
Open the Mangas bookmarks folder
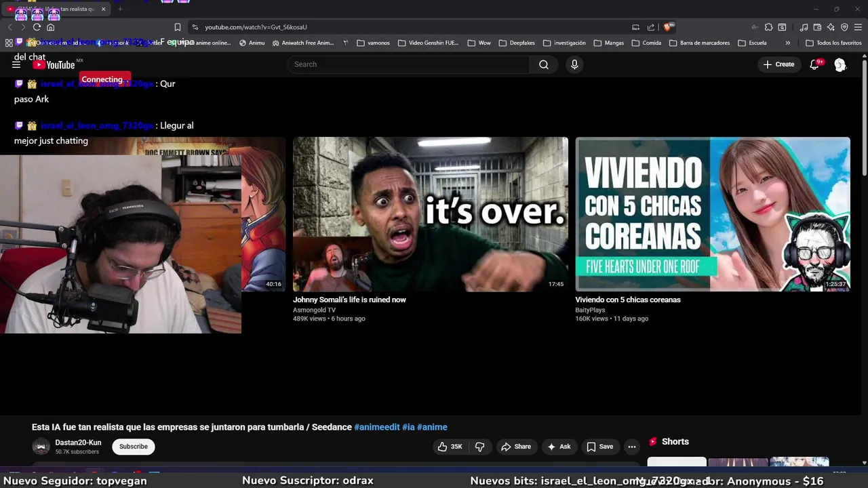point(608,43)
